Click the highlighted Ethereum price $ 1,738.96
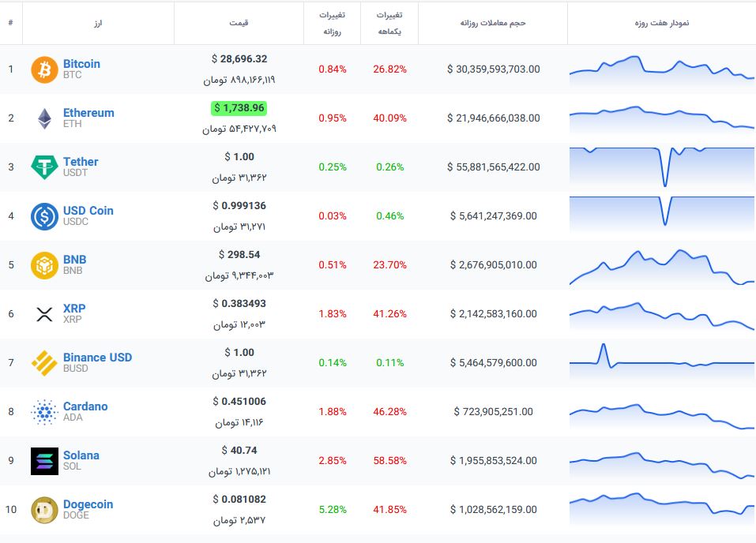 tap(239, 108)
